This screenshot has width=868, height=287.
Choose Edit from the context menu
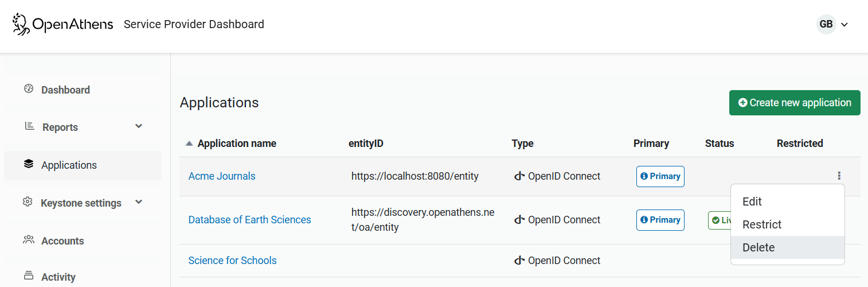(788, 201)
